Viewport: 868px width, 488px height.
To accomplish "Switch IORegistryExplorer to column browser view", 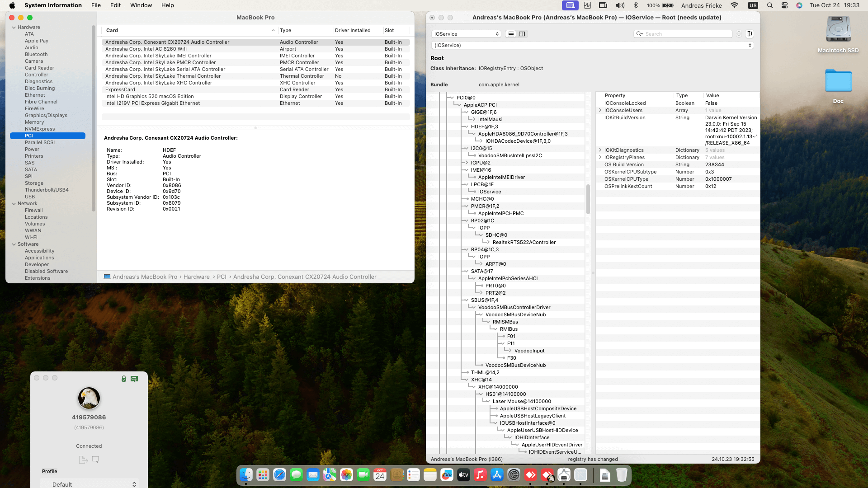I will [x=522, y=34].
